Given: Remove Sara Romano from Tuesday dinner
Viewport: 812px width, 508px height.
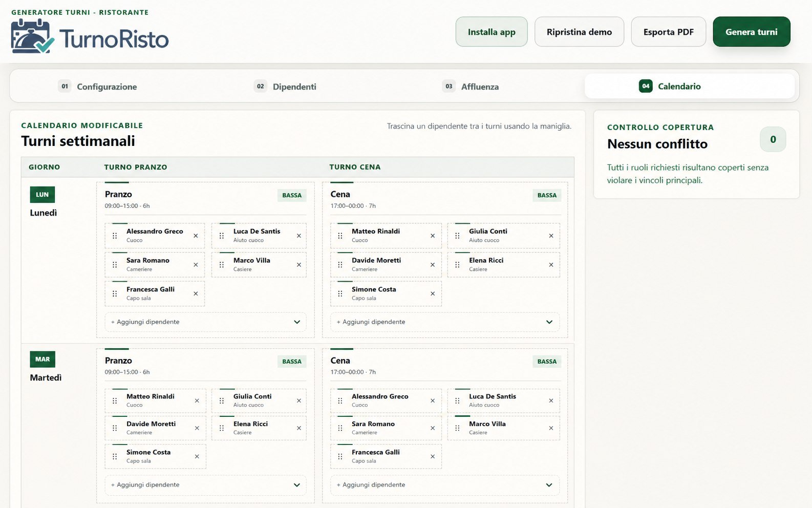Looking at the screenshot, I should click(433, 428).
